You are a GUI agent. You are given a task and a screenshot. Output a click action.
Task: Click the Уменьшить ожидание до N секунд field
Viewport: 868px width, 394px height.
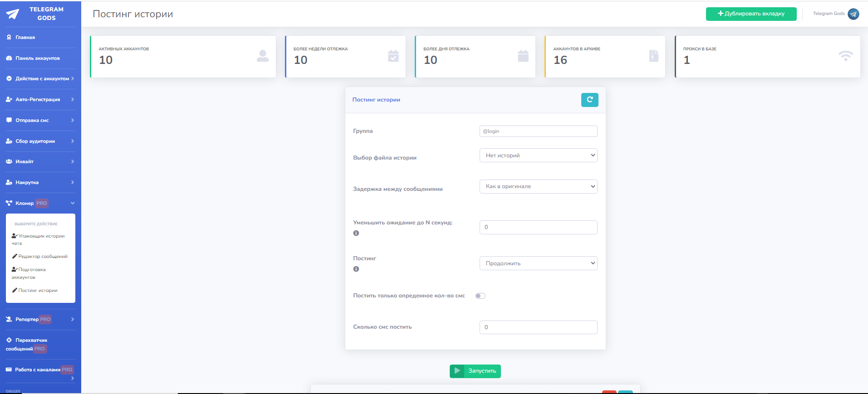tap(539, 228)
